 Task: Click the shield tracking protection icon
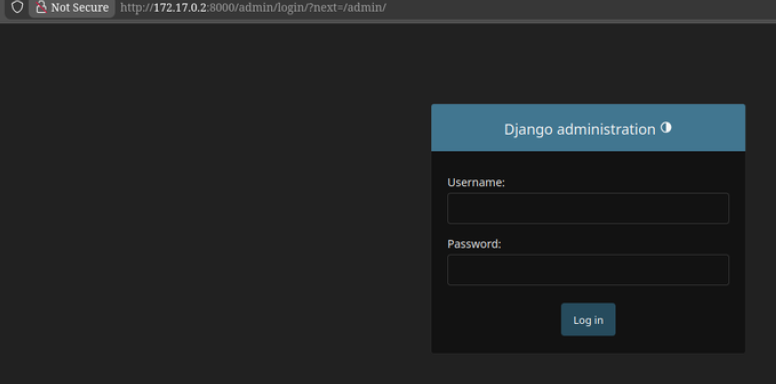[x=17, y=7]
